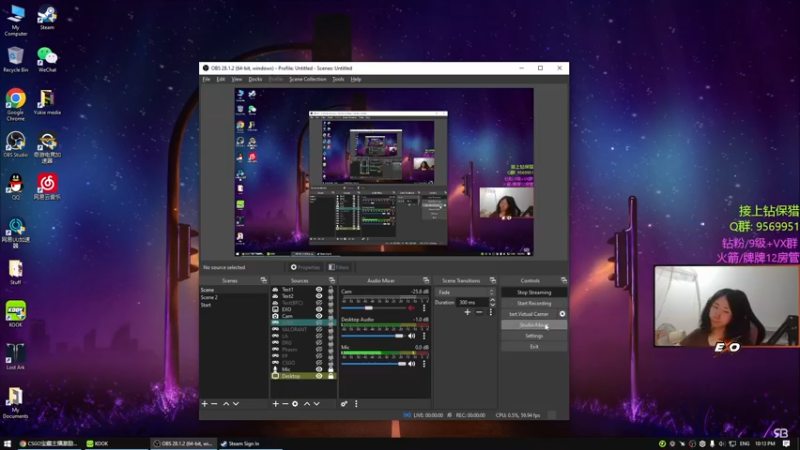Remove selected scene with minus icon
The height and width of the screenshot is (450, 800).
point(214,404)
